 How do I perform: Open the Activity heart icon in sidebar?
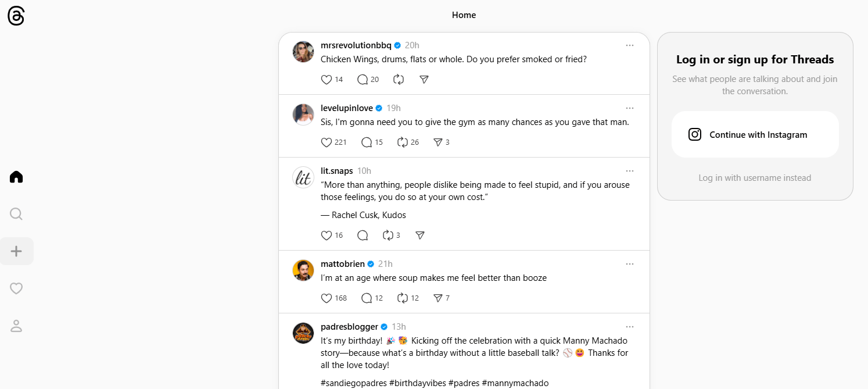tap(16, 288)
